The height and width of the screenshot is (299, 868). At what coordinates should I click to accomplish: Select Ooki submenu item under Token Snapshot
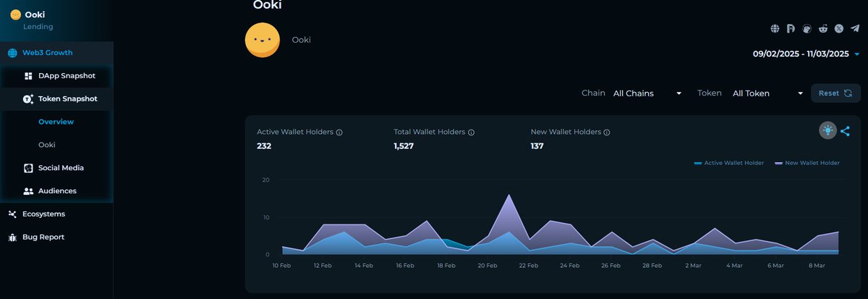point(47,145)
